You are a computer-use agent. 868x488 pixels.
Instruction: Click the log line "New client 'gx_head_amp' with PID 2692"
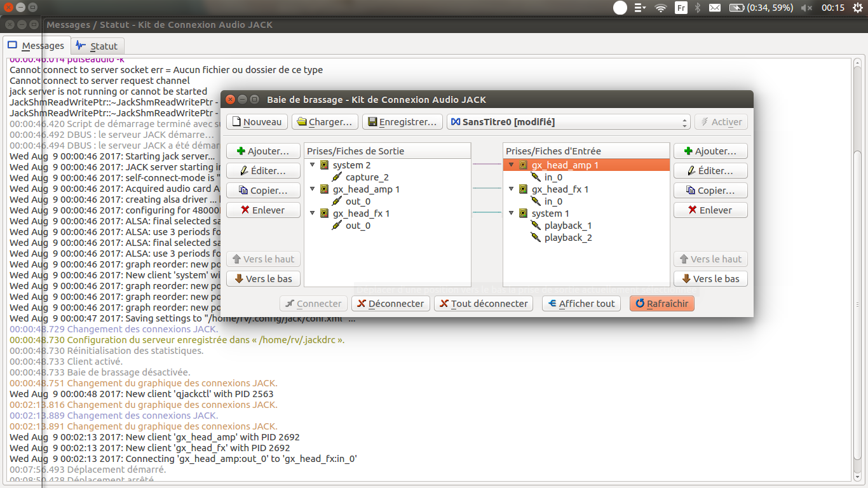click(154, 437)
